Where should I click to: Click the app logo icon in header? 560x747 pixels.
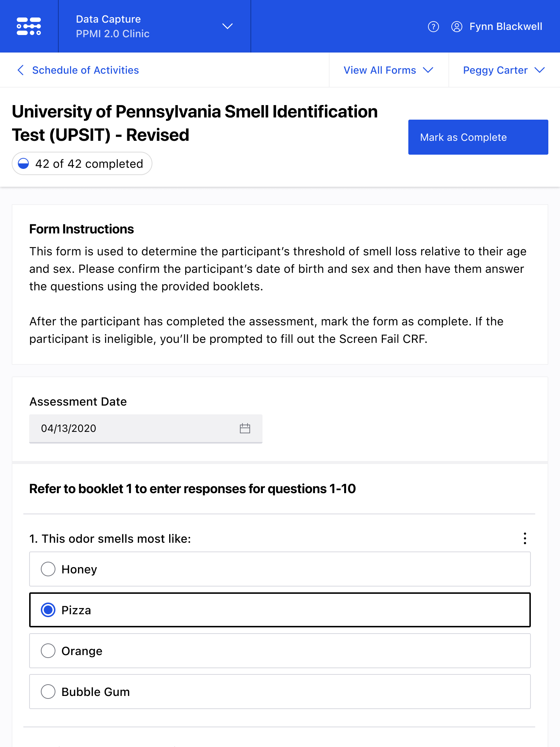click(29, 26)
